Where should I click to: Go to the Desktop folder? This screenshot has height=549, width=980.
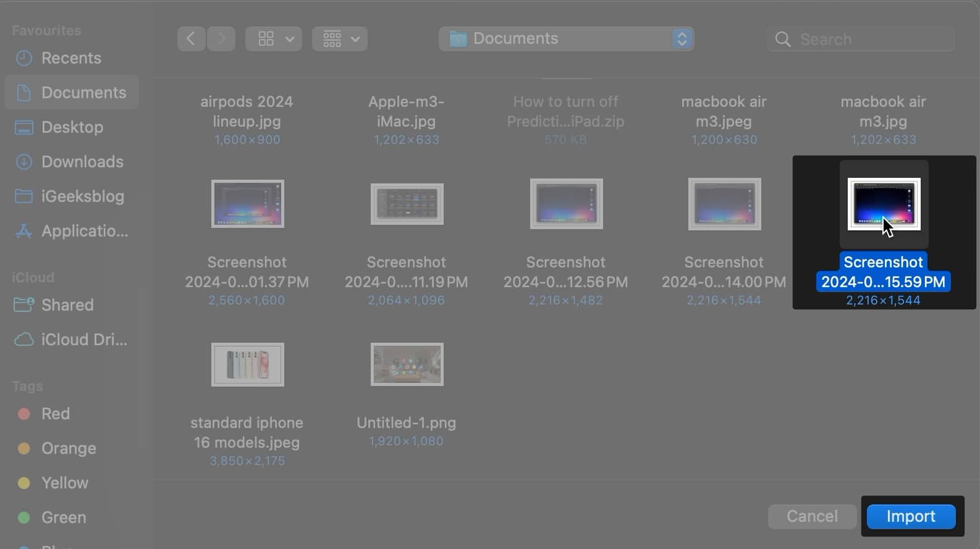[71, 127]
